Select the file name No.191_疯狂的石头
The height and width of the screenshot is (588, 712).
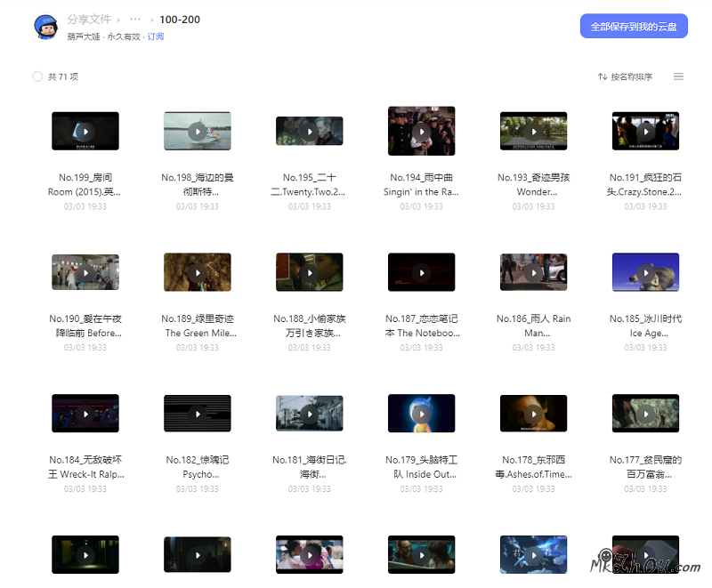[x=644, y=185]
